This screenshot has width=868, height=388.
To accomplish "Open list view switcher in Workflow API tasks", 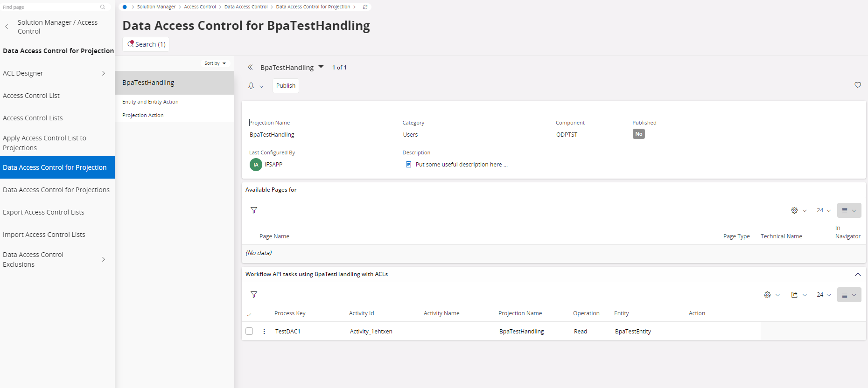I will pyautogui.click(x=849, y=295).
